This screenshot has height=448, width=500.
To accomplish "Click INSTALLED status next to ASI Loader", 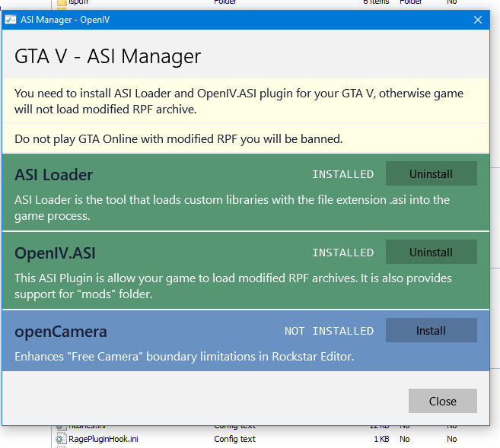I will (342, 174).
